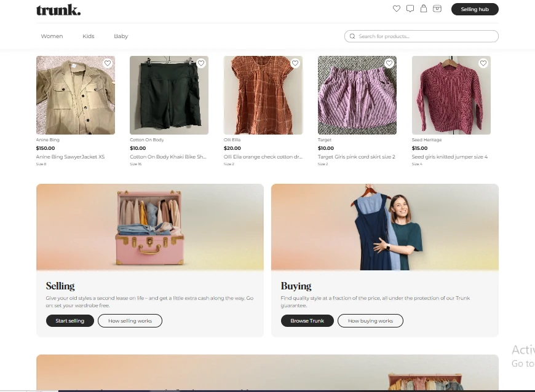535x392 pixels.
Task: Click the trunk. logo
Action: [57, 10]
